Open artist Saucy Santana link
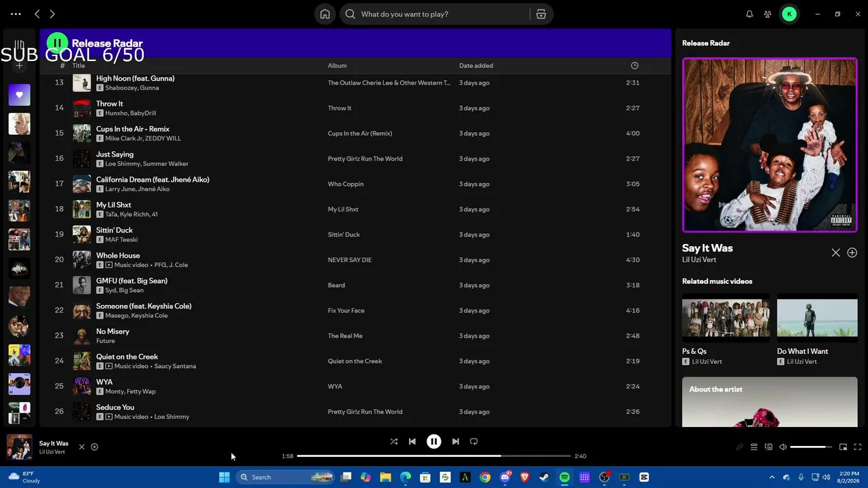The height and width of the screenshot is (488, 868). point(175,366)
